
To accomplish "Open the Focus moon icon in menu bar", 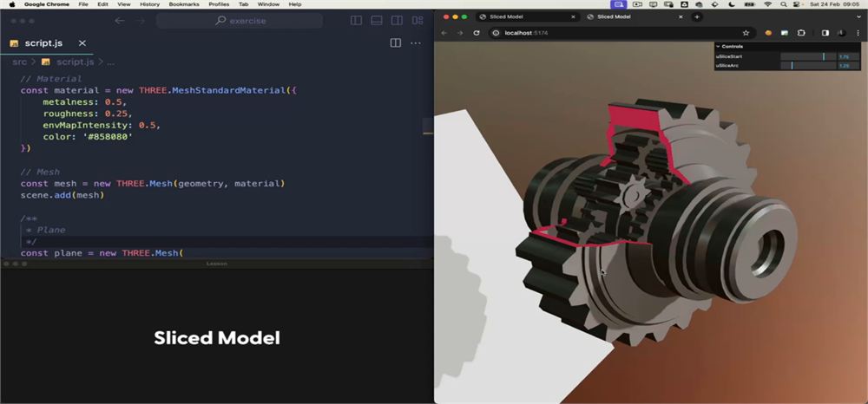I will click(x=733, y=3).
